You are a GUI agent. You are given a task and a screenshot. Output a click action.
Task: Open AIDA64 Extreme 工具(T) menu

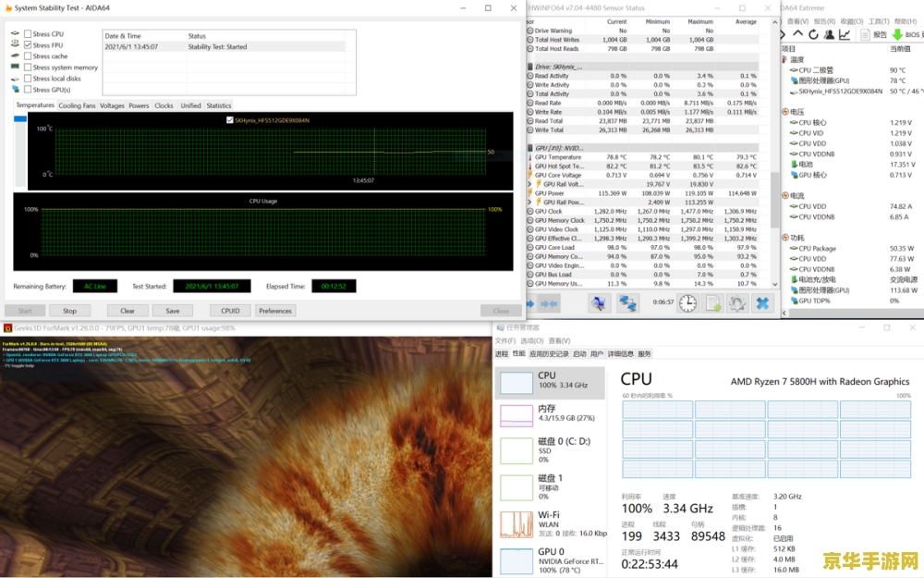879,22
